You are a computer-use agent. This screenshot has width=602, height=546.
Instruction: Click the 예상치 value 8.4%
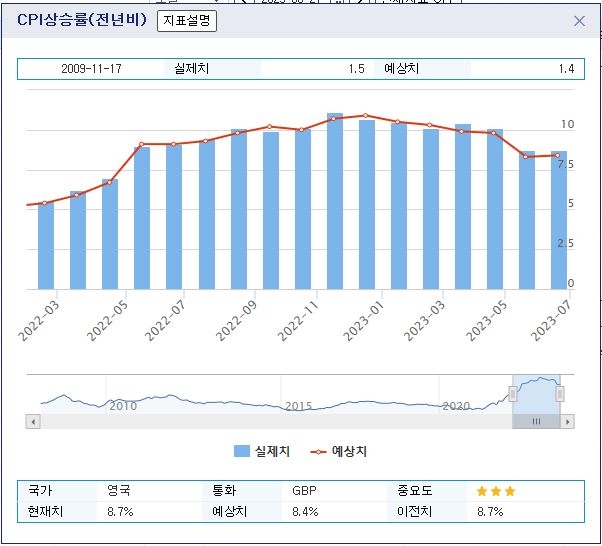tap(305, 511)
